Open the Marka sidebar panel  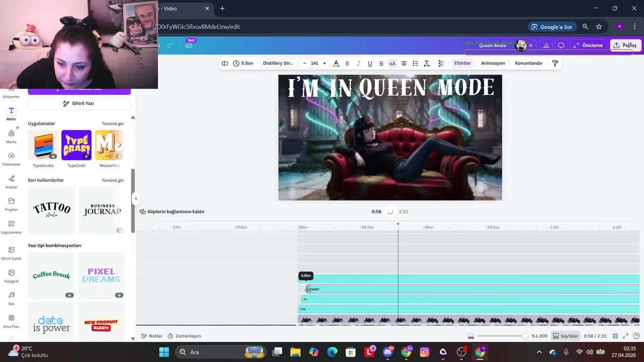tap(11, 137)
